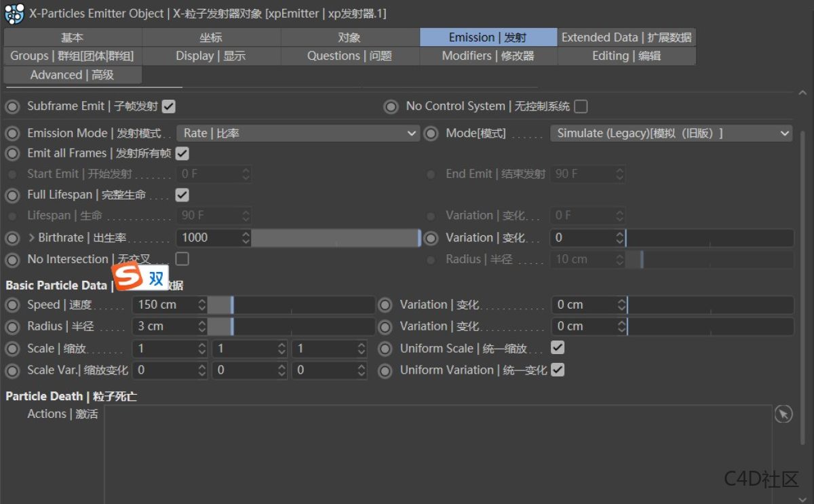
Task: Switch to the Display tab
Action: (x=210, y=56)
